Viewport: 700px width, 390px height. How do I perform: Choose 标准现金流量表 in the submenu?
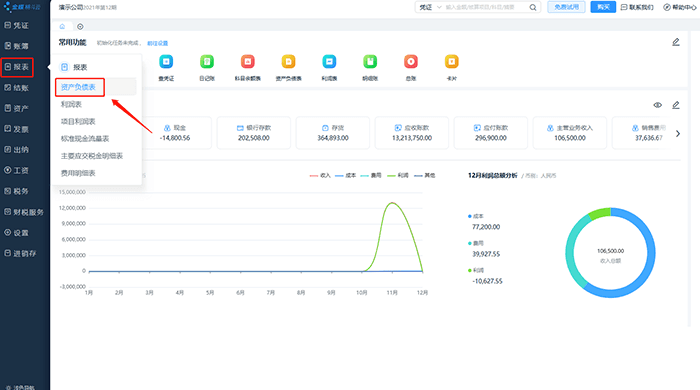pyautogui.click(x=85, y=138)
